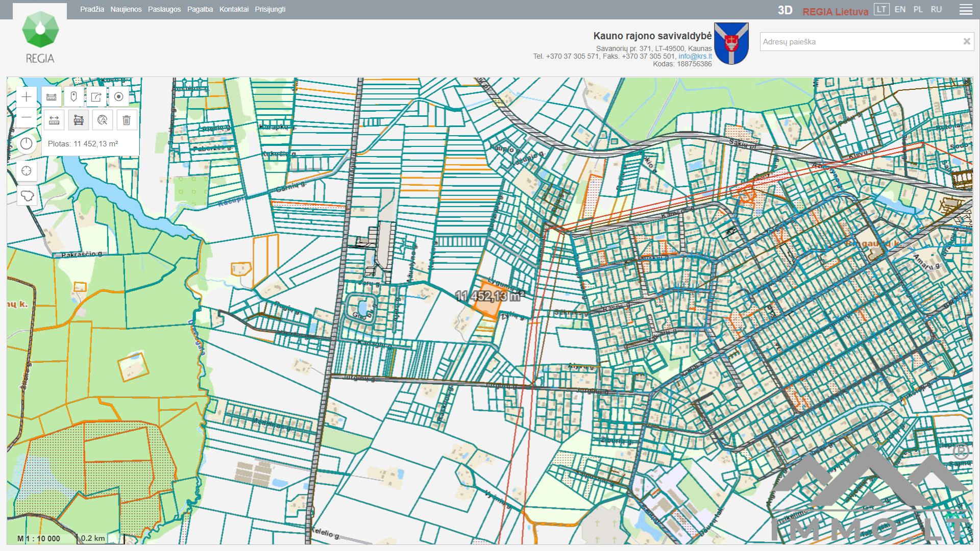The width and height of the screenshot is (980, 551).
Task: Focus the Adresų paieška search field
Action: [861, 42]
